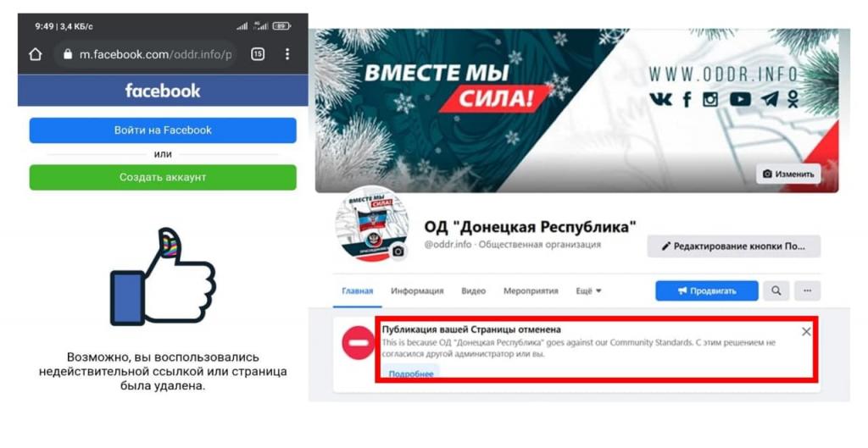Click the VK icon on cover banner
The image size is (868, 448).
point(660,100)
